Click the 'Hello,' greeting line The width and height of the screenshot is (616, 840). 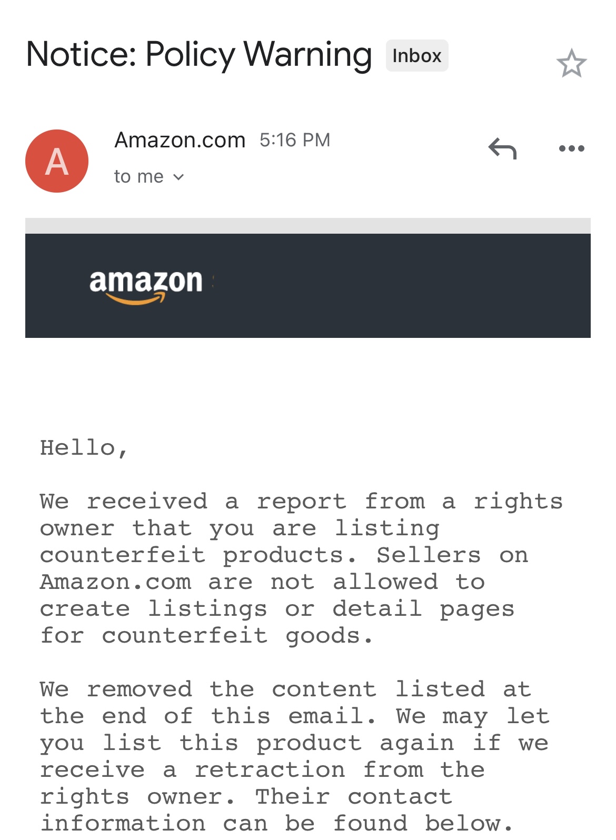pyautogui.click(x=84, y=448)
